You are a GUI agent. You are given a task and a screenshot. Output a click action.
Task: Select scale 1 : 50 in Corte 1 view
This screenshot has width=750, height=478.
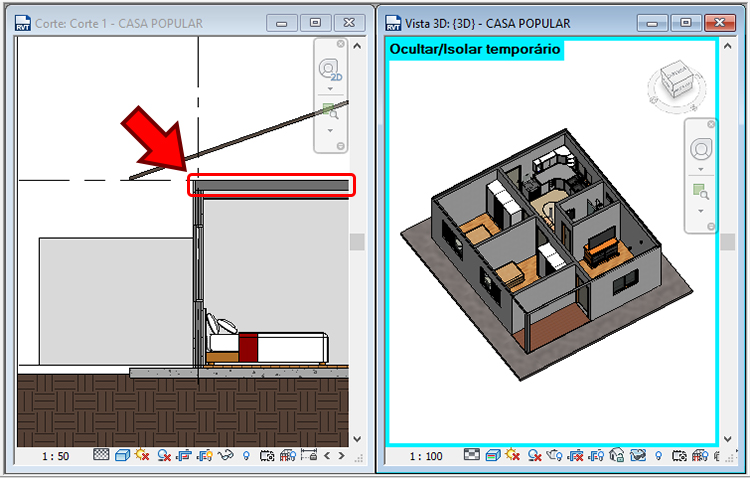pyautogui.click(x=55, y=456)
